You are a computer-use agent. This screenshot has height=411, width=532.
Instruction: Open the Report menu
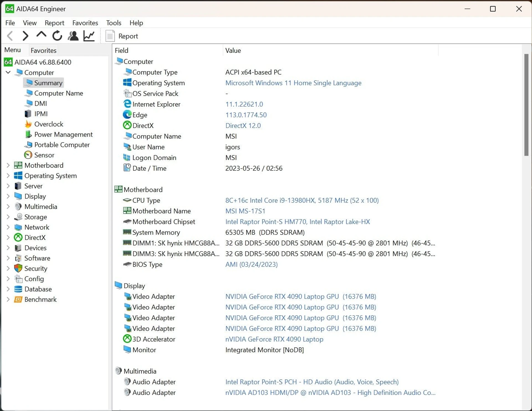pos(54,23)
